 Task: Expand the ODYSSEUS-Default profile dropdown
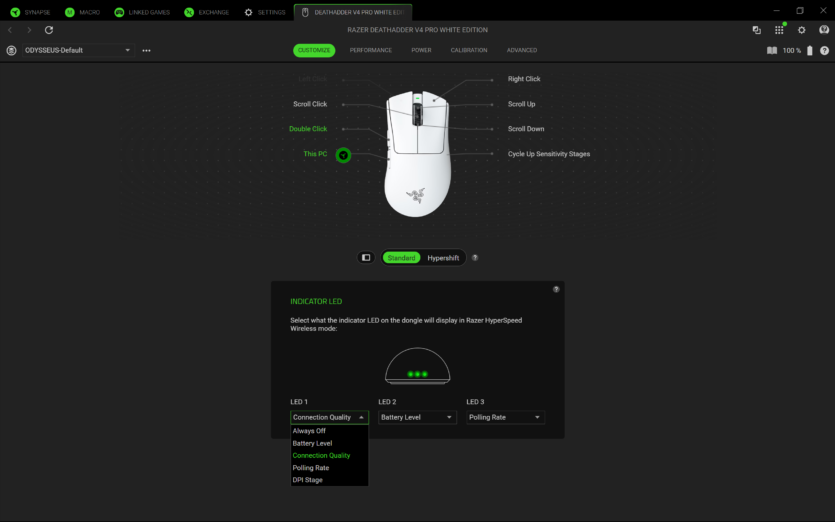76,50
